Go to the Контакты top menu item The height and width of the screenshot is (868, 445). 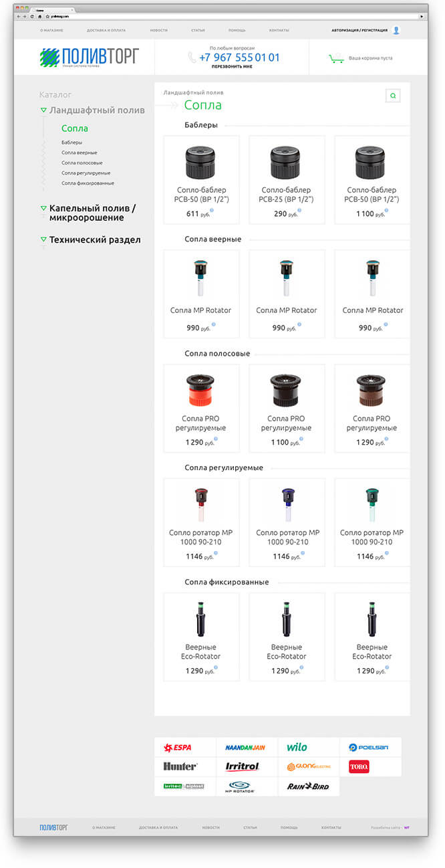click(279, 31)
